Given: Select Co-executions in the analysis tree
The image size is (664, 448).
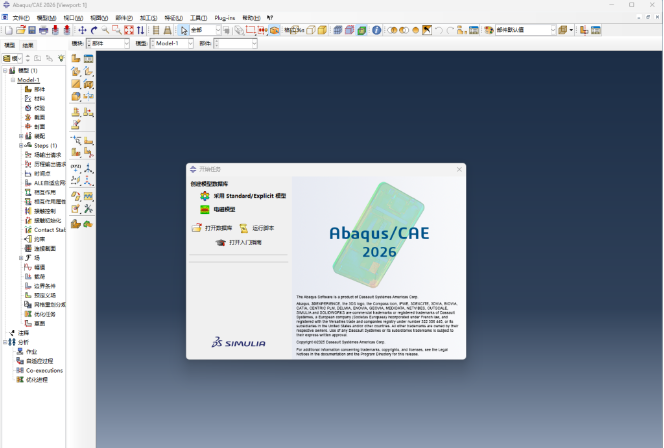Looking at the screenshot, I should (43, 370).
